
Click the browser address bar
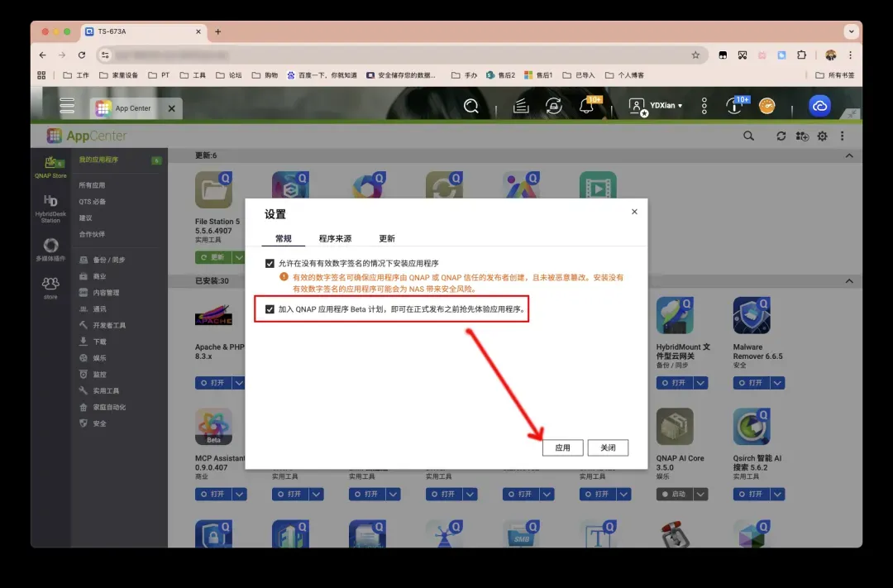point(397,55)
